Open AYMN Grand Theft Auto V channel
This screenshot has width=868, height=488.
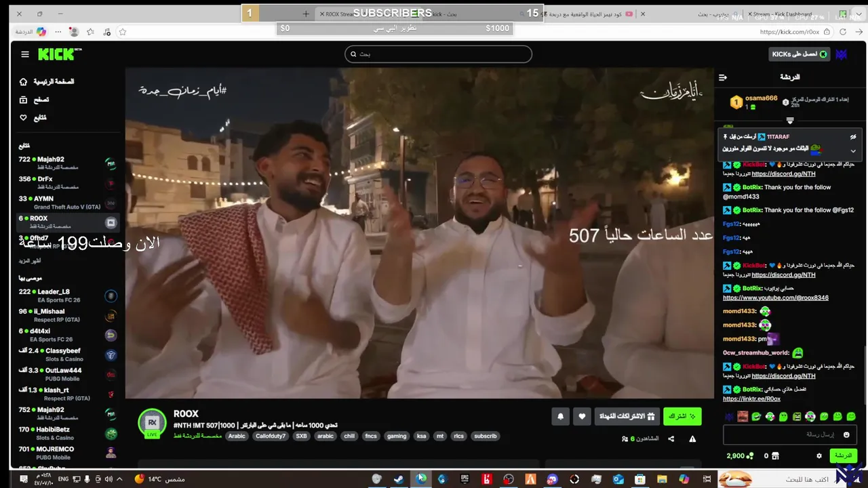click(x=68, y=203)
